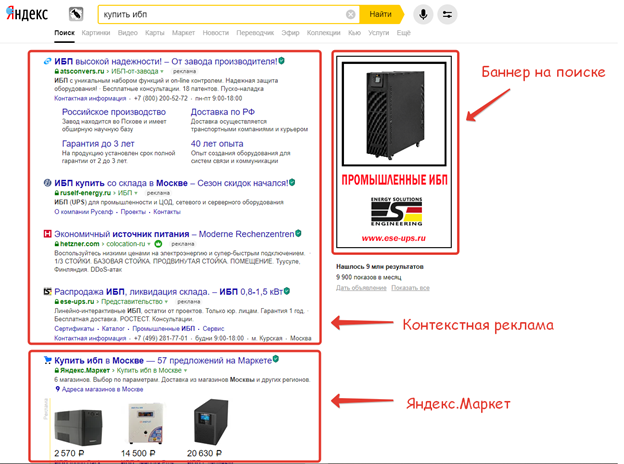The height and width of the screenshot is (464, 624).
Task: Open the on-screen keyboard icon
Action: tap(76, 14)
